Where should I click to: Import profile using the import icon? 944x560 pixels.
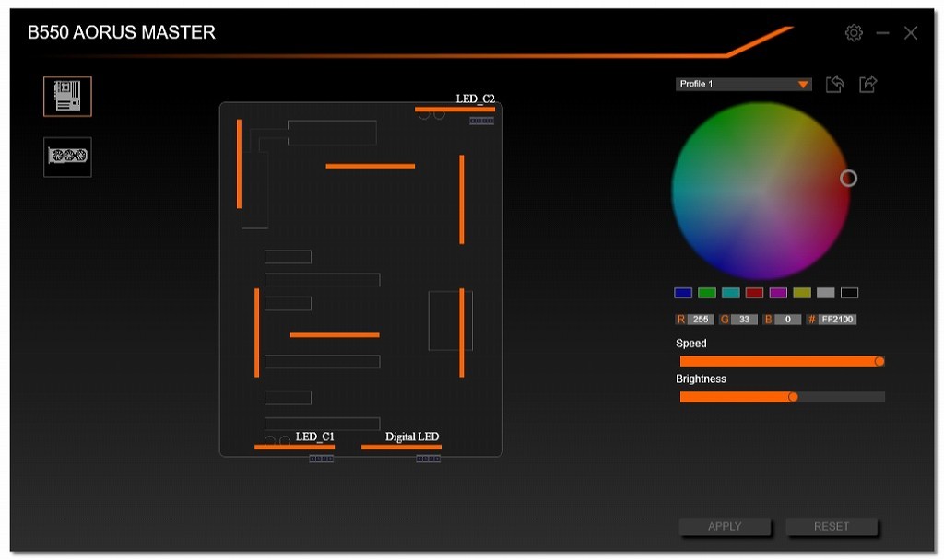(834, 84)
